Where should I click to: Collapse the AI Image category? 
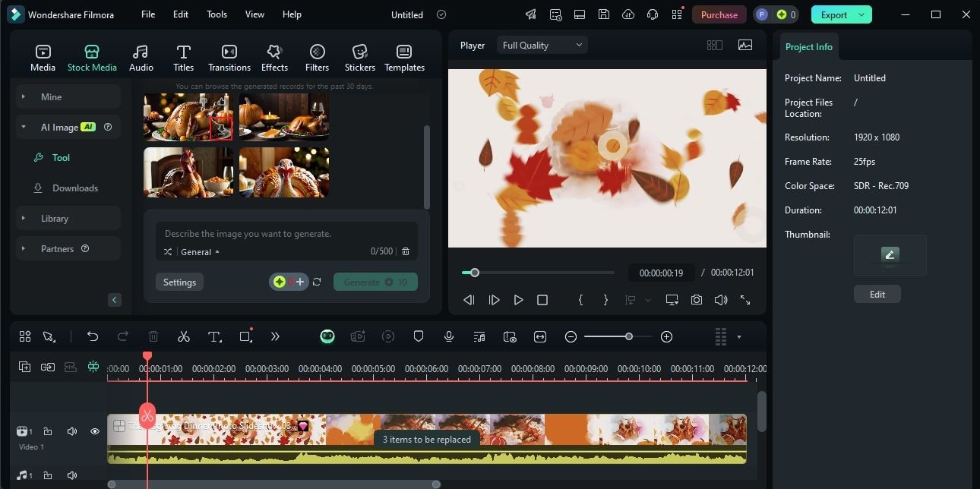[x=68, y=127]
